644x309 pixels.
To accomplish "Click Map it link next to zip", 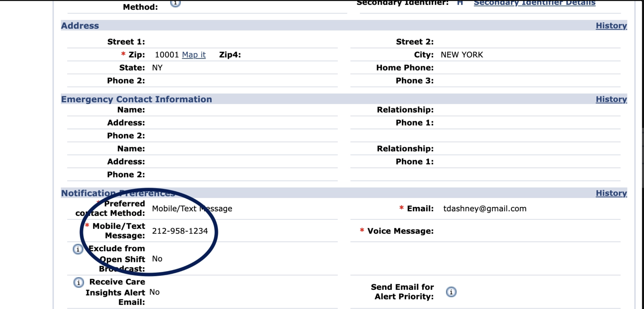I will coord(194,55).
